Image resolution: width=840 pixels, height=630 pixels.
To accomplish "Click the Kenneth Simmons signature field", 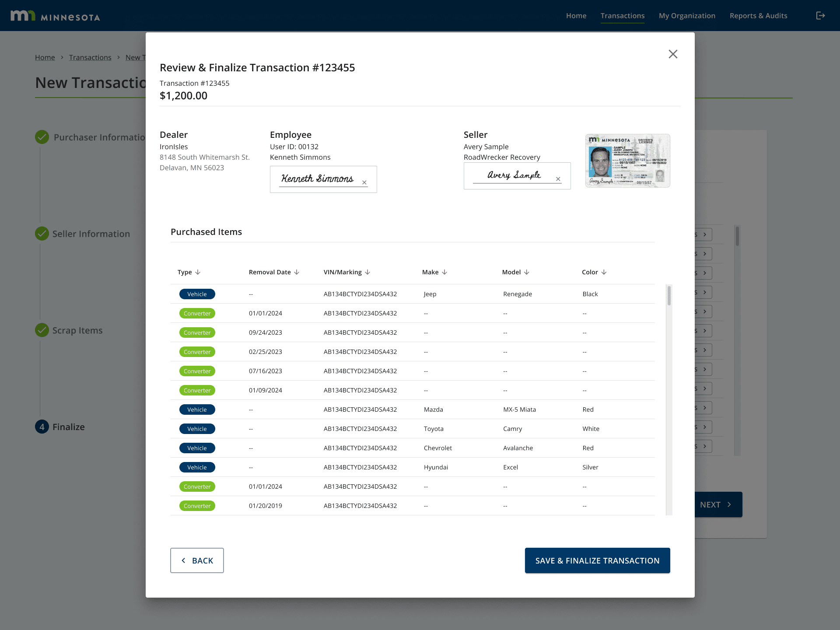I will [x=323, y=179].
